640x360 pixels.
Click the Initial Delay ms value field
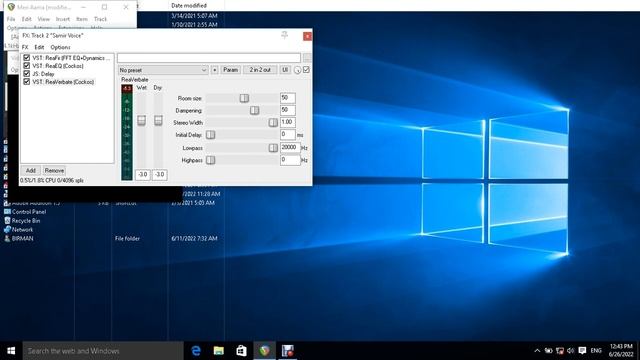pos(288,134)
